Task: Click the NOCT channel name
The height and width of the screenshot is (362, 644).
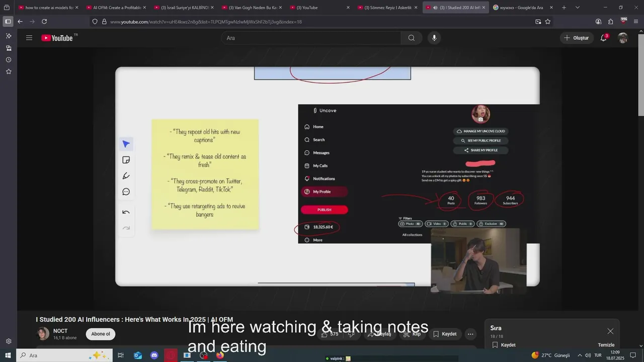Action: pos(60,331)
